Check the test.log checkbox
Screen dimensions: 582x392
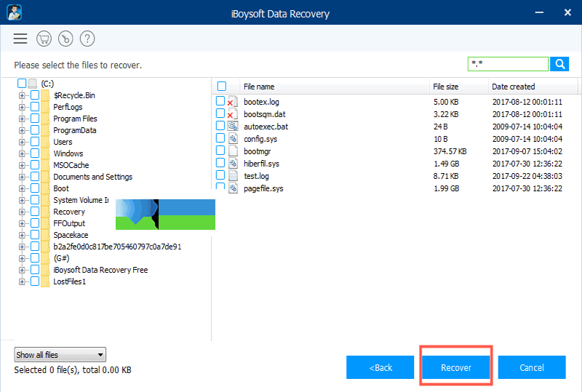point(220,175)
